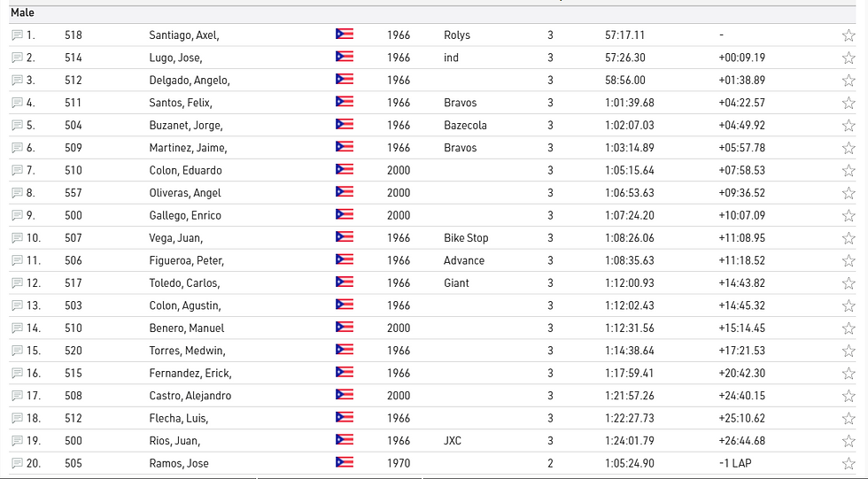Toggle the star for Jose Ramos

coord(849,463)
